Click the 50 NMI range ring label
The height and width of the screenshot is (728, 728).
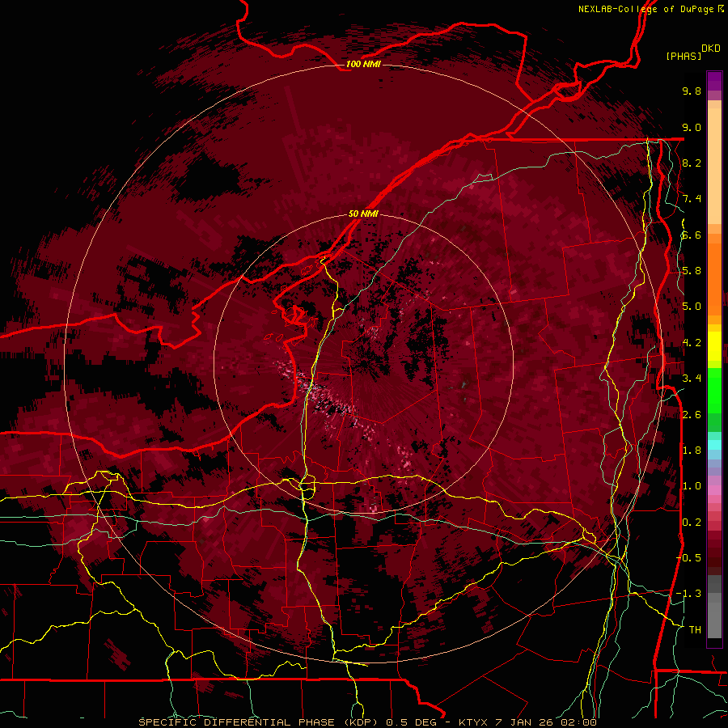click(x=363, y=214)
